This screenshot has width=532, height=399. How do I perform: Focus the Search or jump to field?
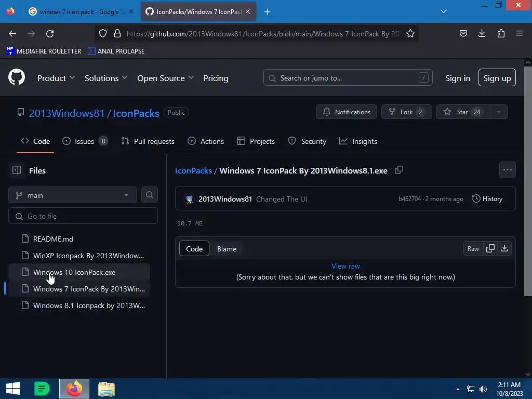point(348,78)
